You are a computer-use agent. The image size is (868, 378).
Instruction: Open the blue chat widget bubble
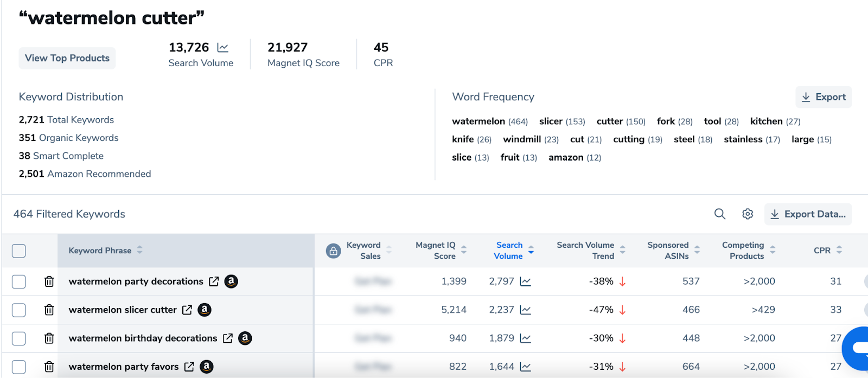858,348
